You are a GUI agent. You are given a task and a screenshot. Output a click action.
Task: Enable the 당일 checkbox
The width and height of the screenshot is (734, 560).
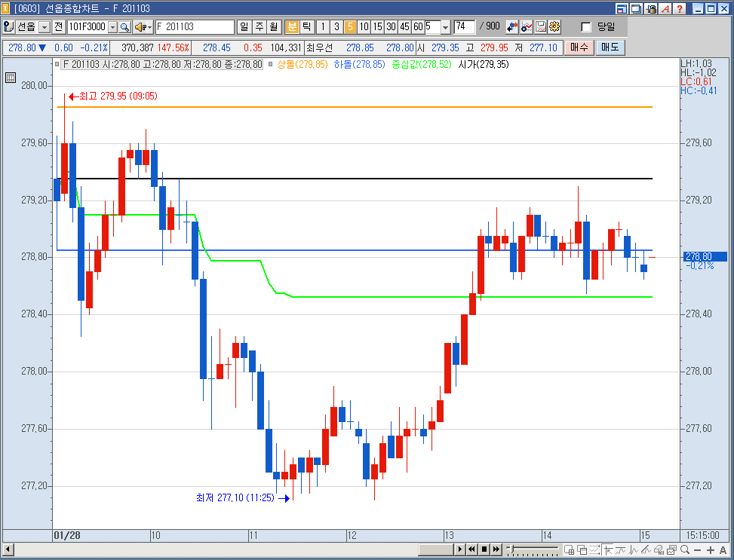click(586, 27)
